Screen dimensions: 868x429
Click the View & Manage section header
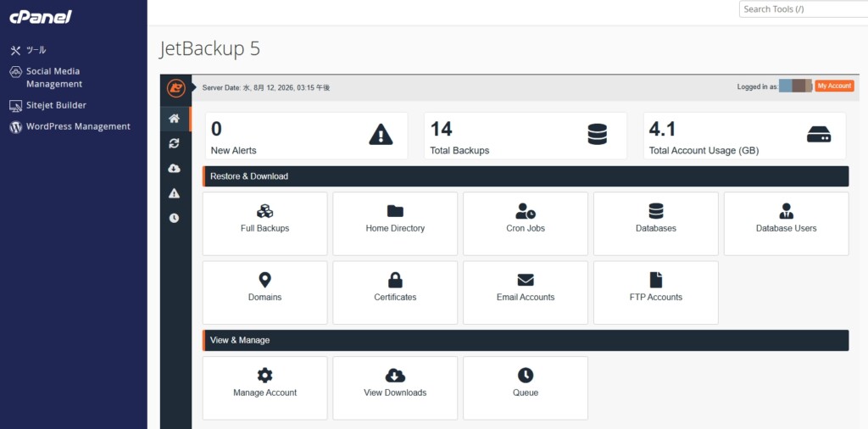[x=526, y=341]
